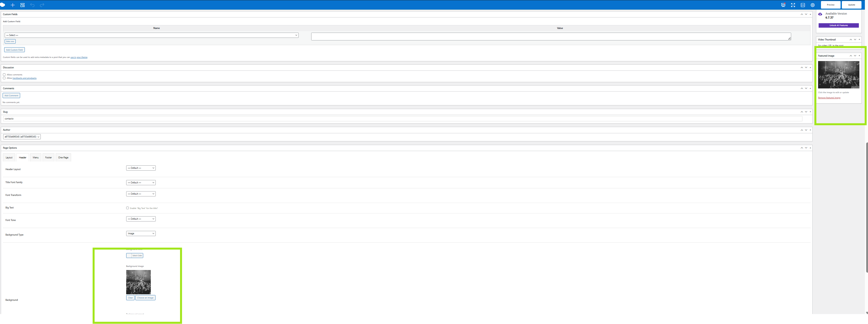Switch to the Footer tab in Page Options

coord(49,158)
